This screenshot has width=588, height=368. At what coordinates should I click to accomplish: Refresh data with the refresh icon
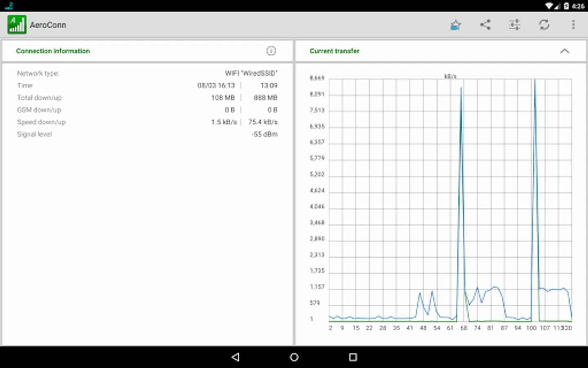544,25
